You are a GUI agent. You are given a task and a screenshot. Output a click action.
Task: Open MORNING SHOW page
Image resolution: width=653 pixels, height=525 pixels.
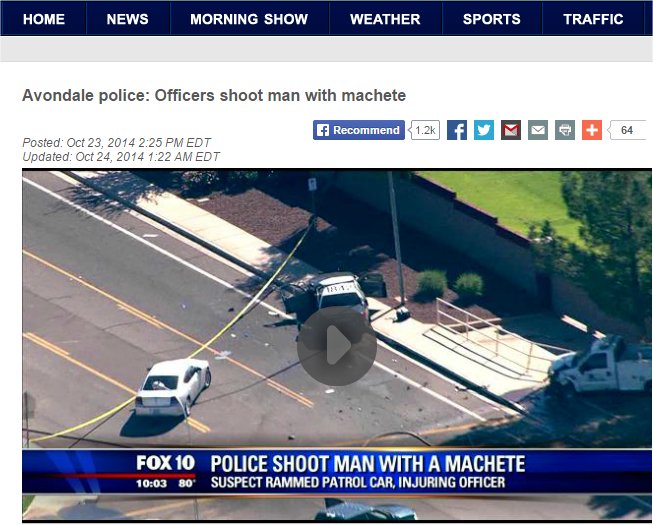(249, 19)
